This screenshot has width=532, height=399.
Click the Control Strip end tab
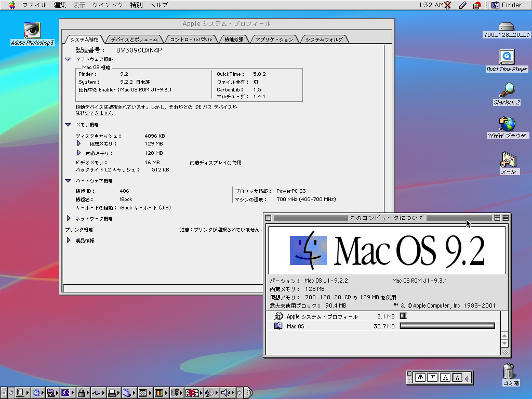click(x=248, y=393)
